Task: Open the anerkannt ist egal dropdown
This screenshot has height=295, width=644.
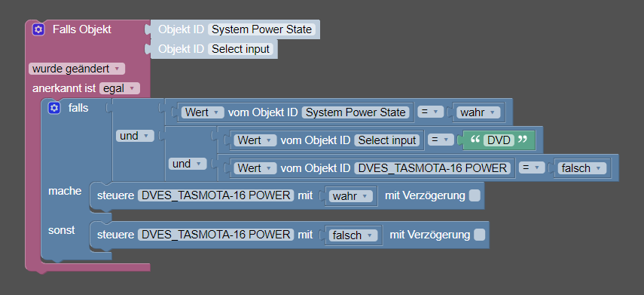Action: pos(120,88)
